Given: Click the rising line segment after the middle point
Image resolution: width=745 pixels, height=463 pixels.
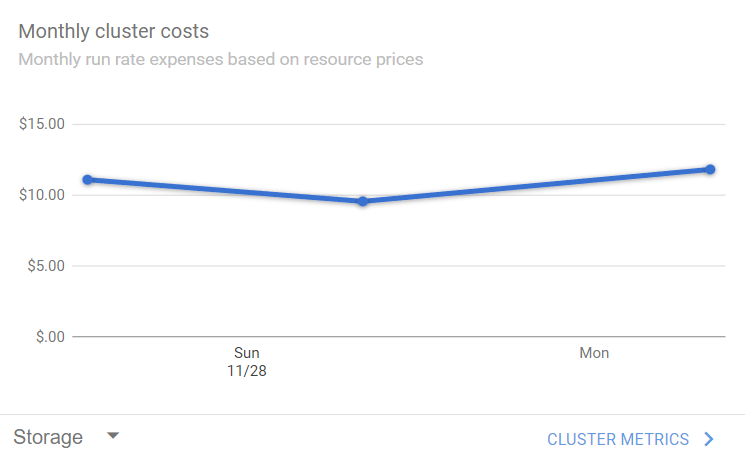Looking at the screenshot, I should pos(536,185).
